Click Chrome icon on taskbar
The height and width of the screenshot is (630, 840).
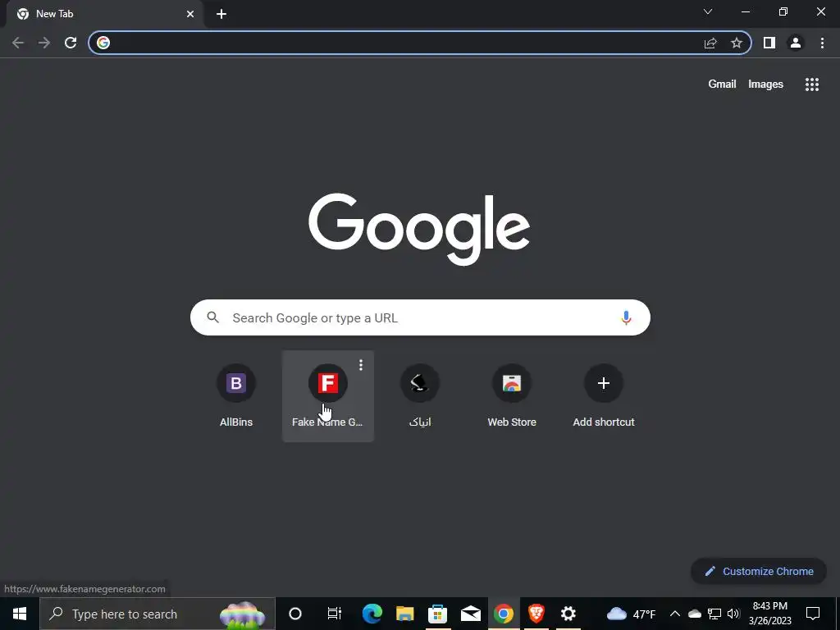(x=504, y=614)
